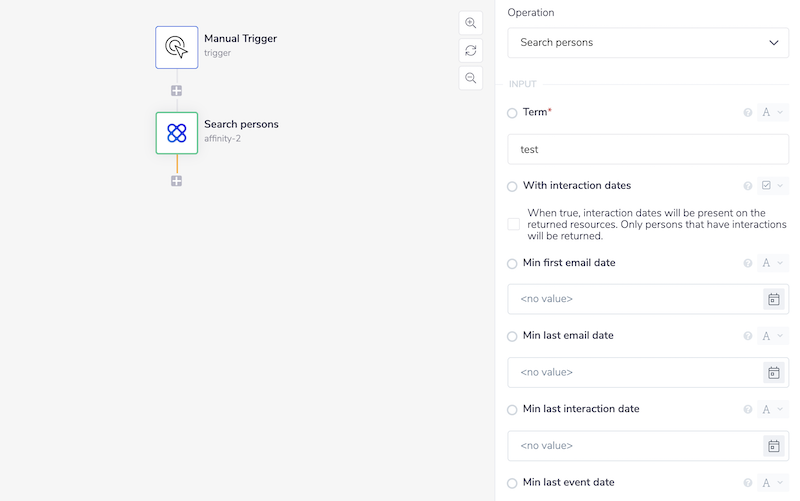Select radio button beside Min first email date
Viewport: 800px width, 501px height.
point(513,264)
